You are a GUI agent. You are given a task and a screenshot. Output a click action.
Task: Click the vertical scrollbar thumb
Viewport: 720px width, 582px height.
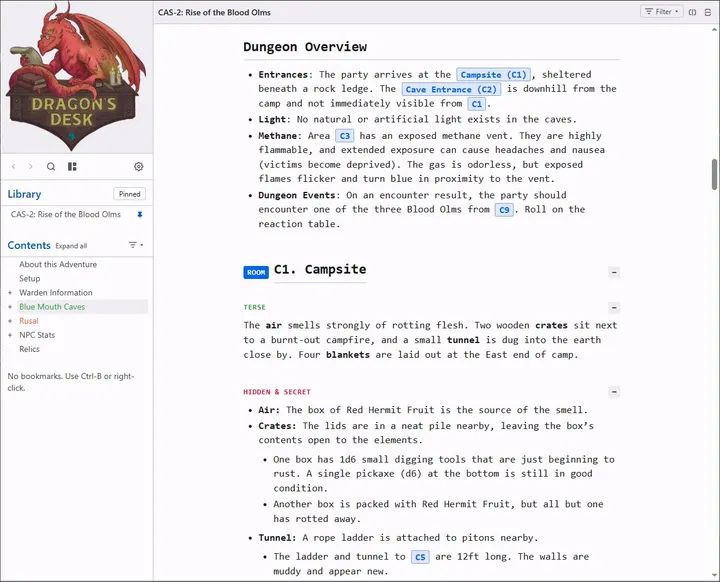click(x=714, y=174)
